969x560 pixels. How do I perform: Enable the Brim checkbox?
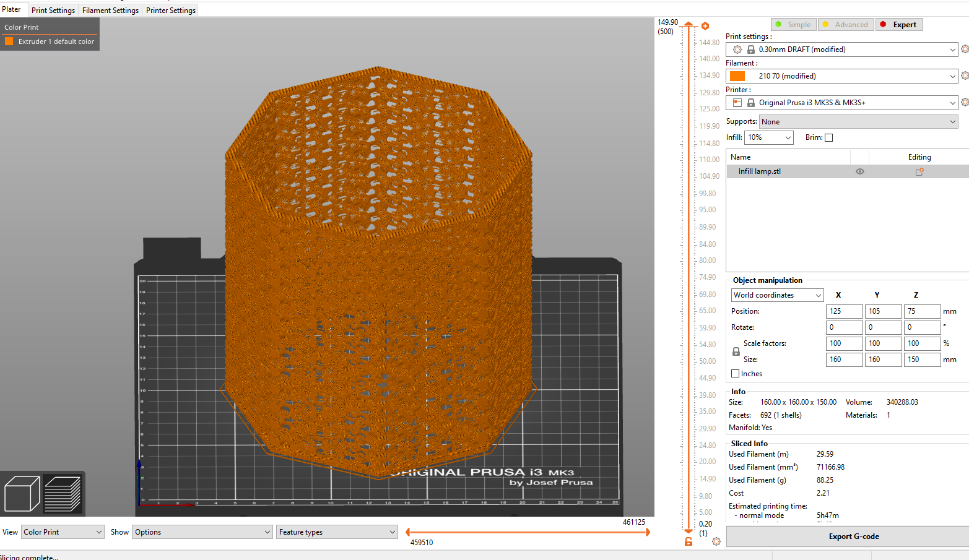[829, 137]
